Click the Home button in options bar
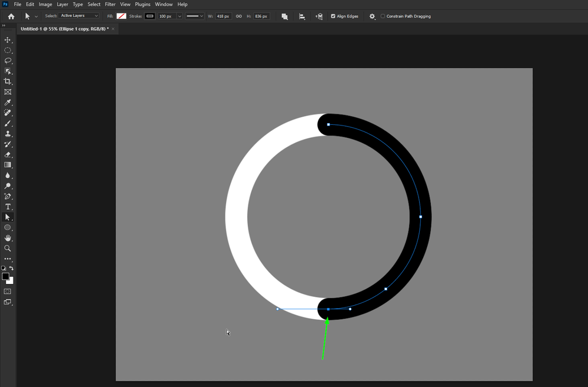The height and width of the screenshot is (387, 588). 11,16
